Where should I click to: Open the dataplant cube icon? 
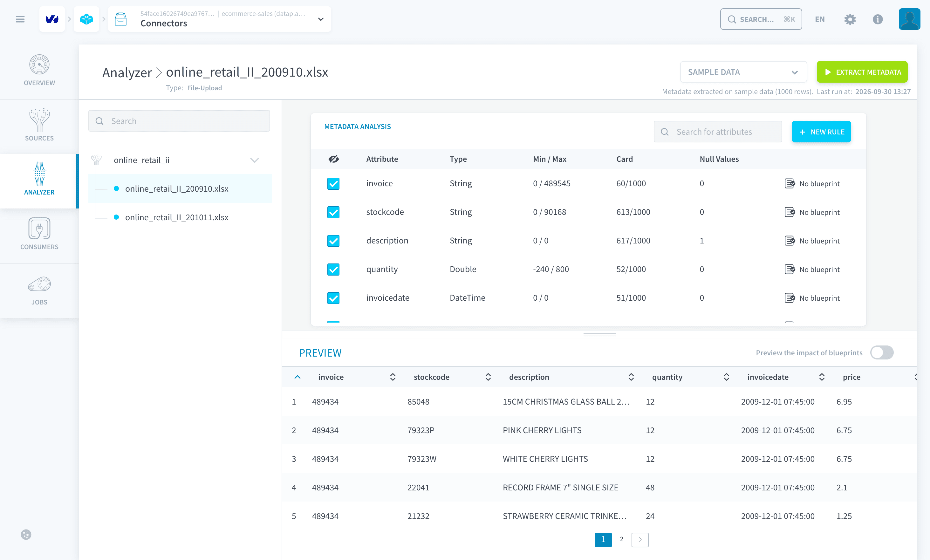[86, 19]
